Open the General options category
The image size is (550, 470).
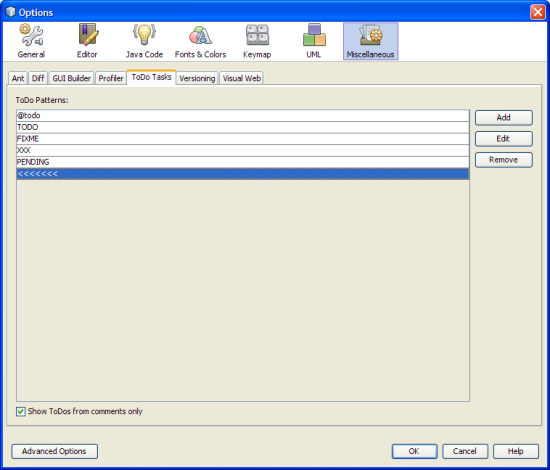pyautogui.click(x=31, y=41)
